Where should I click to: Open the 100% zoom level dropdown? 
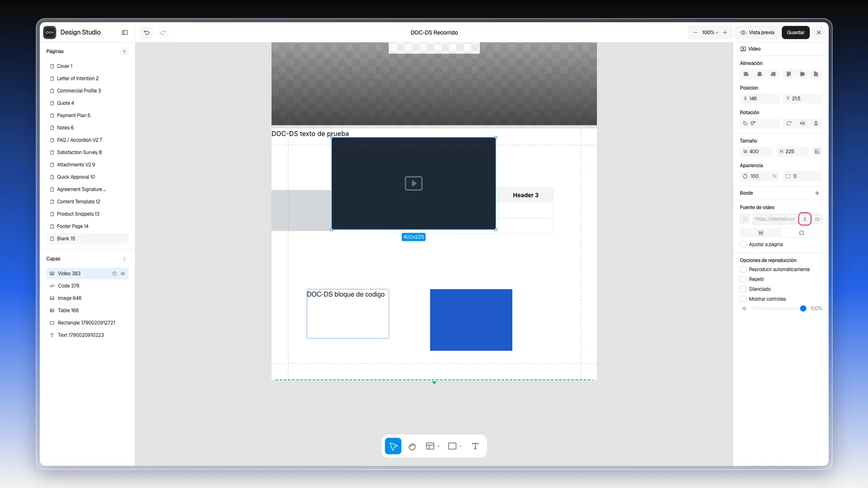[x=710, y=33]
